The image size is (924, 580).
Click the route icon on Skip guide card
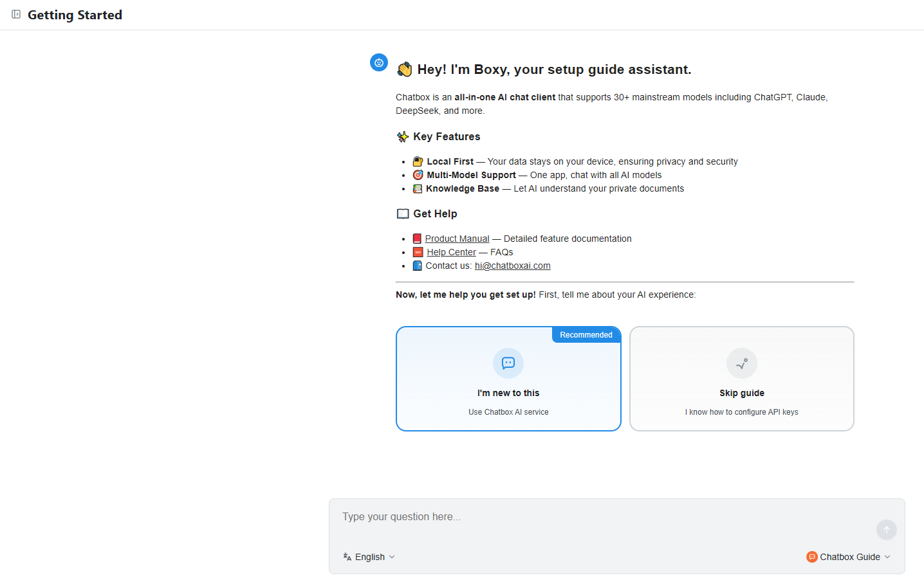(742, 363)
